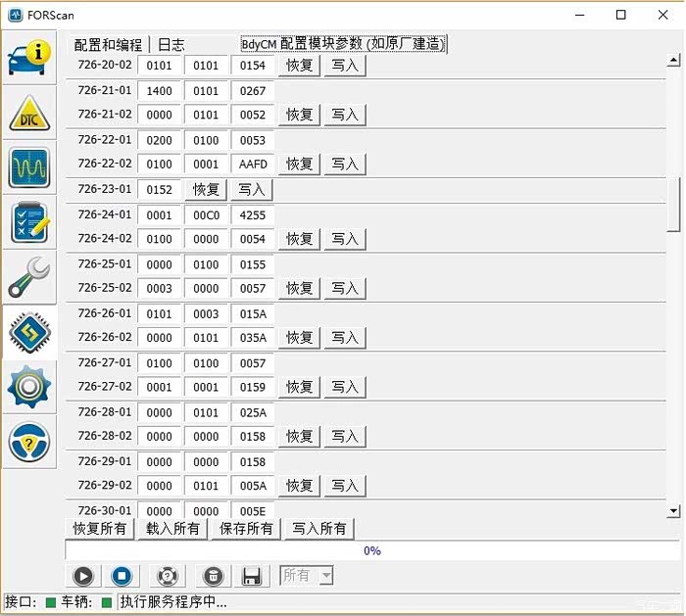Open the wrench service functions section
The height and width of the screenshot is (616, 686).
tap(29, 277)
